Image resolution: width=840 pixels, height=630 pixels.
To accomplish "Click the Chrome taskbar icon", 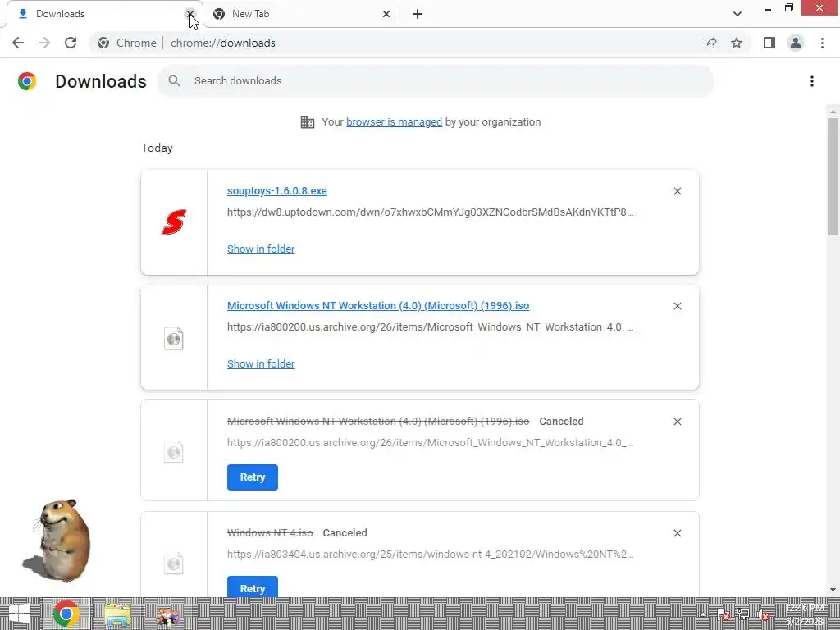I will [x=66, y=614].
